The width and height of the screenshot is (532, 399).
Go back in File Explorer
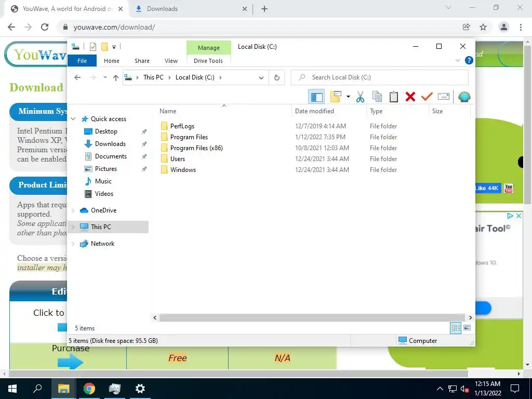[x=77, y=78]
